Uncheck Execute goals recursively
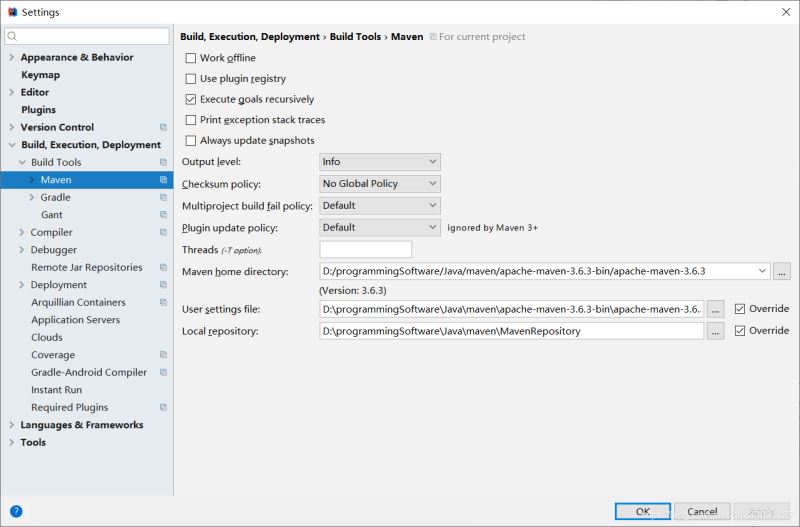Image resolution: width=800 pixels, height=527 pixels. [x=191, y=100]
